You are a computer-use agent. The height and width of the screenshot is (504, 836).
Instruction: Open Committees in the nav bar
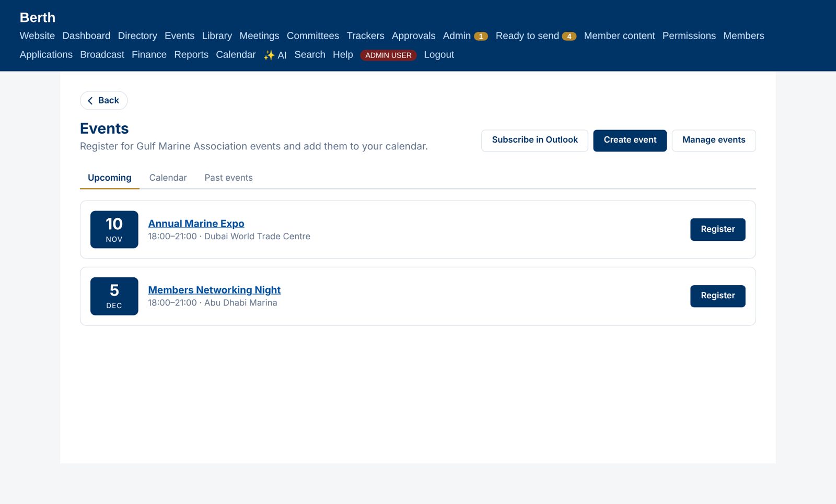(x=312, y=36)
